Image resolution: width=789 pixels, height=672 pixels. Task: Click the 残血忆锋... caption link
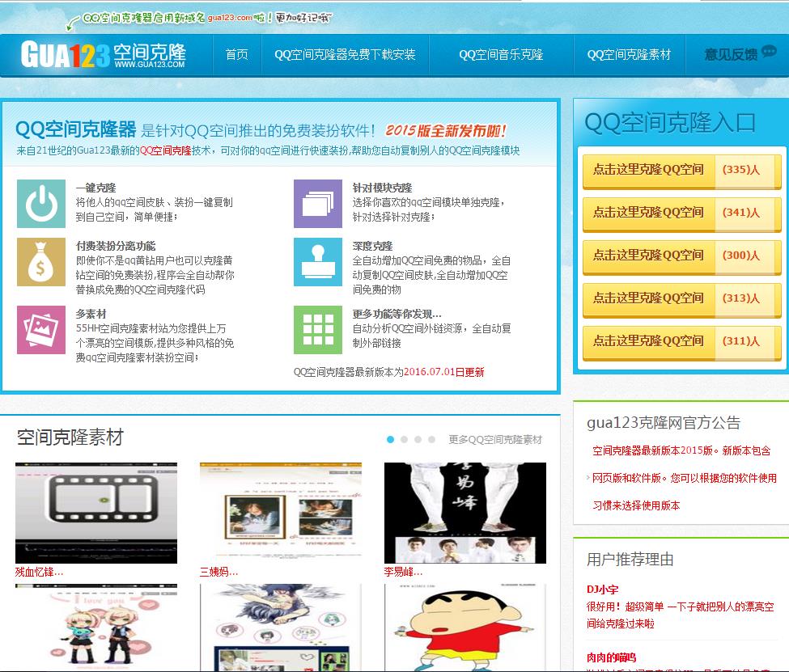[x=40, y=572]
